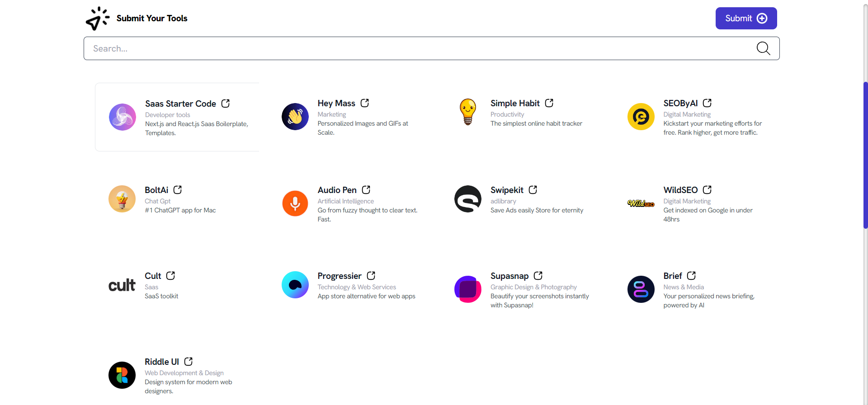Click the Audio Pen microphone logo
Screen dimensions: 868x405
point(295,203)
